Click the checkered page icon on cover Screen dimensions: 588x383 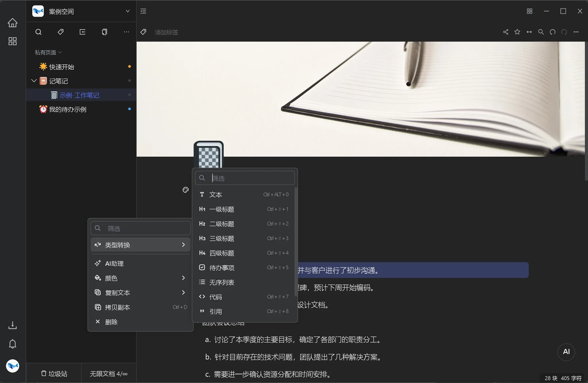coord(209,155)
